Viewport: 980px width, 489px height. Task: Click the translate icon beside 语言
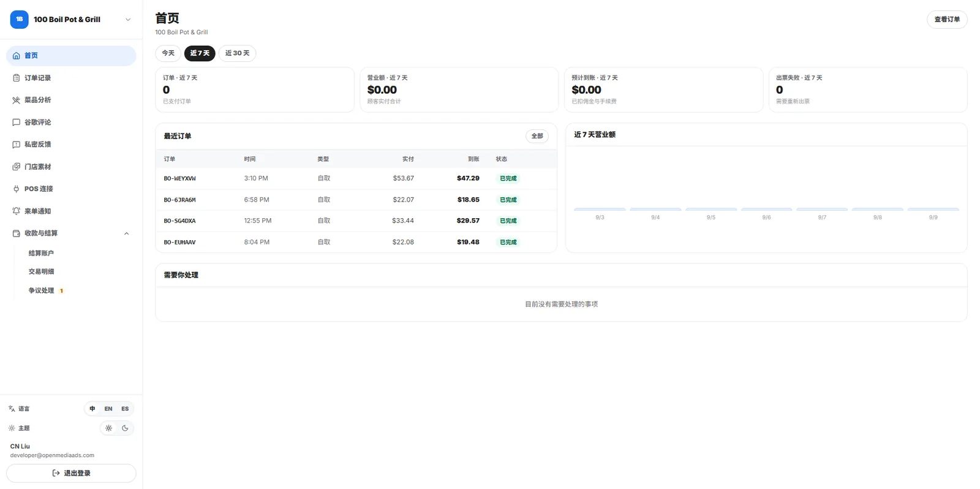coord(12,409)
